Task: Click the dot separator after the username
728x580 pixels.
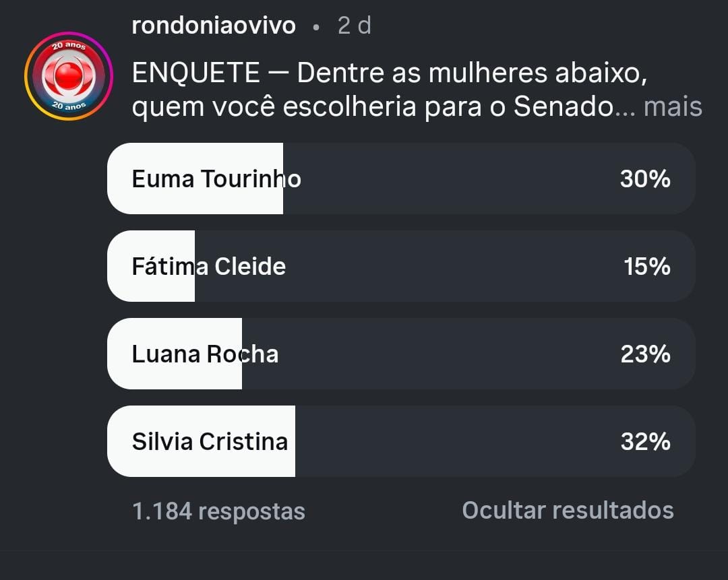Action: tap(316, 27)
